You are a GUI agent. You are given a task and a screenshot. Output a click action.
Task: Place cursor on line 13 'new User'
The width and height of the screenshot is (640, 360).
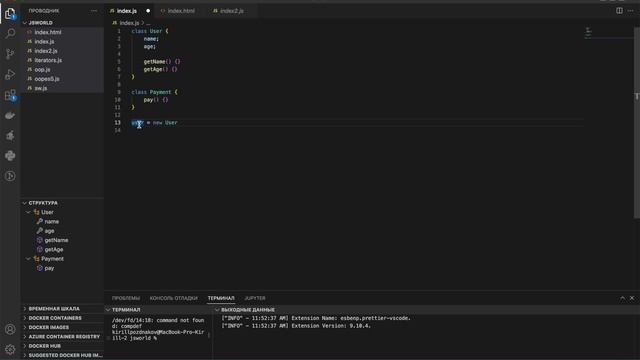tap(165, 123)
